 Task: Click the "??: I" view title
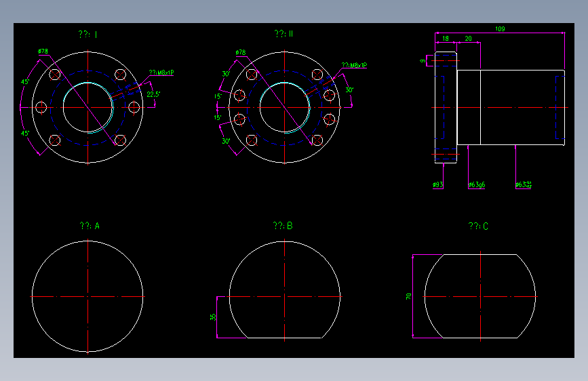point(87,35)
